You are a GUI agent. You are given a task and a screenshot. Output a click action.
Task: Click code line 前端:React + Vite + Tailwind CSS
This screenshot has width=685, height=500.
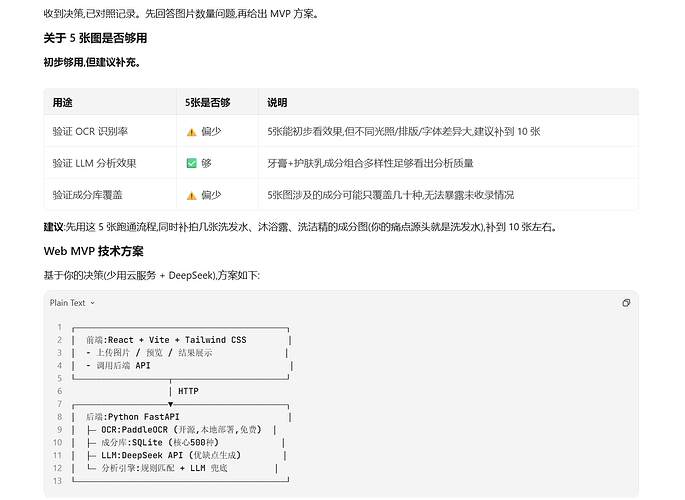point(166,340)
